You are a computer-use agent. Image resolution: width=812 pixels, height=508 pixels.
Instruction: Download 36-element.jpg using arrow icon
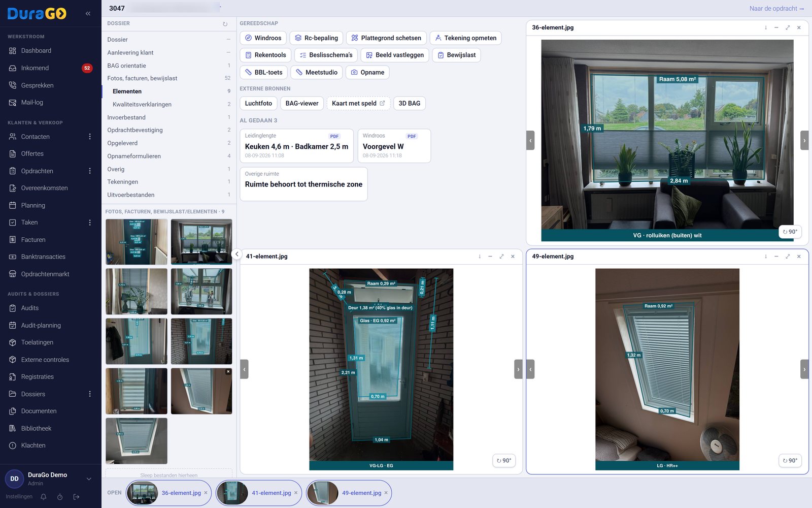point(766,27)
